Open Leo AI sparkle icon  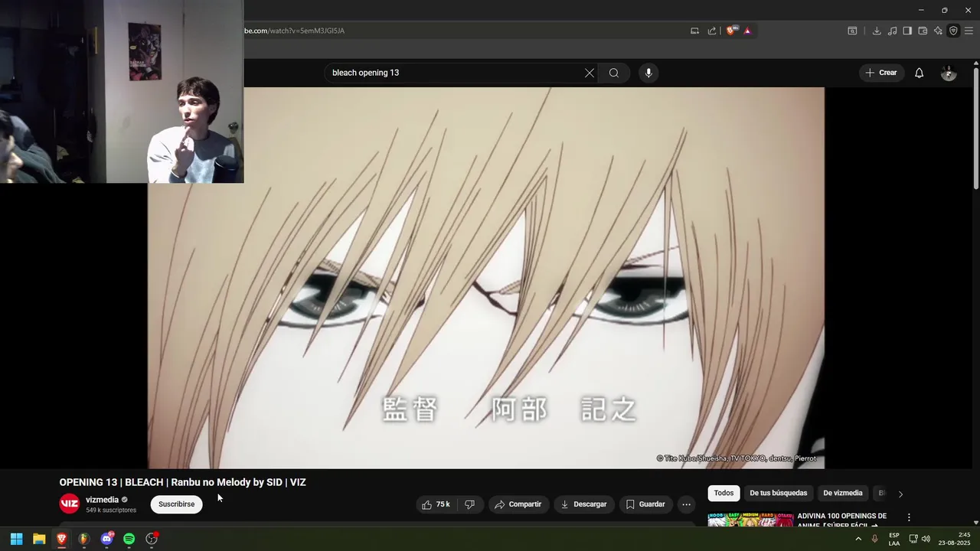click(x=938, y=31)
